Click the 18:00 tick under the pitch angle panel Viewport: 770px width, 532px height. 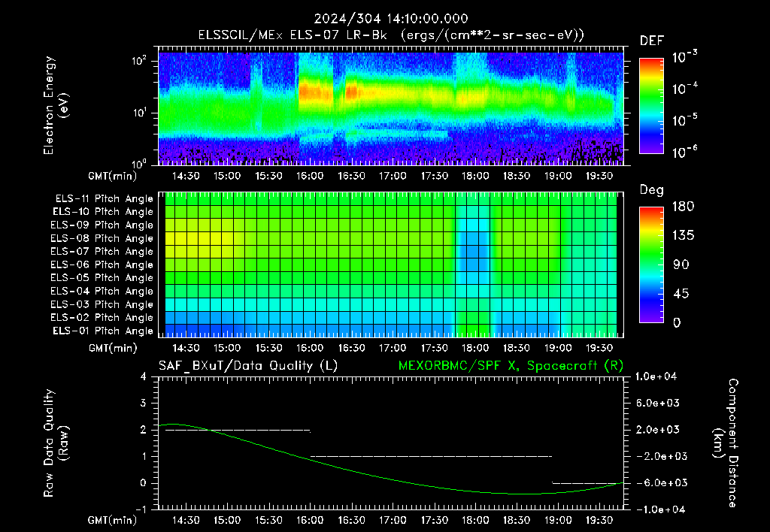475,348
